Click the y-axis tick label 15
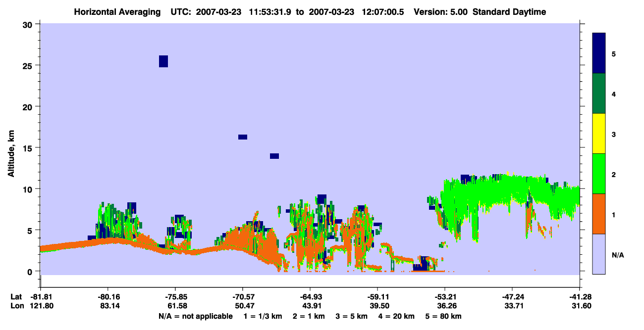Viewport: 644px width, 330px height. coord(29,148)
